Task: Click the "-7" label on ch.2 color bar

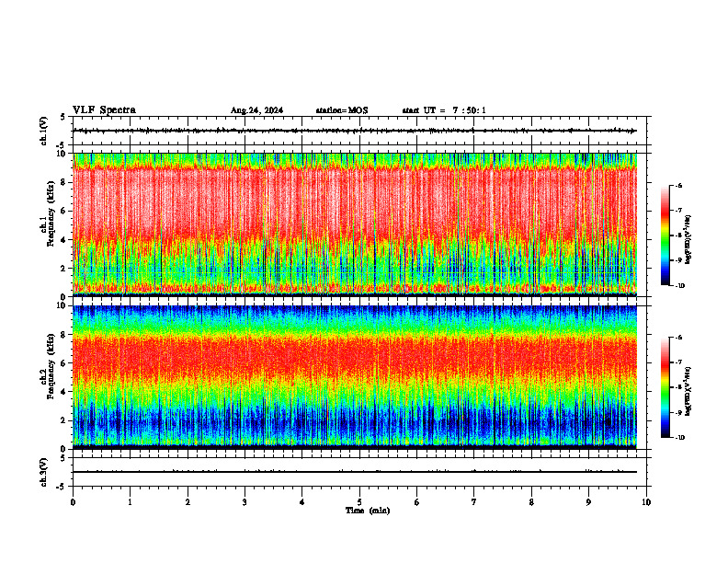Action: (678, 362)
